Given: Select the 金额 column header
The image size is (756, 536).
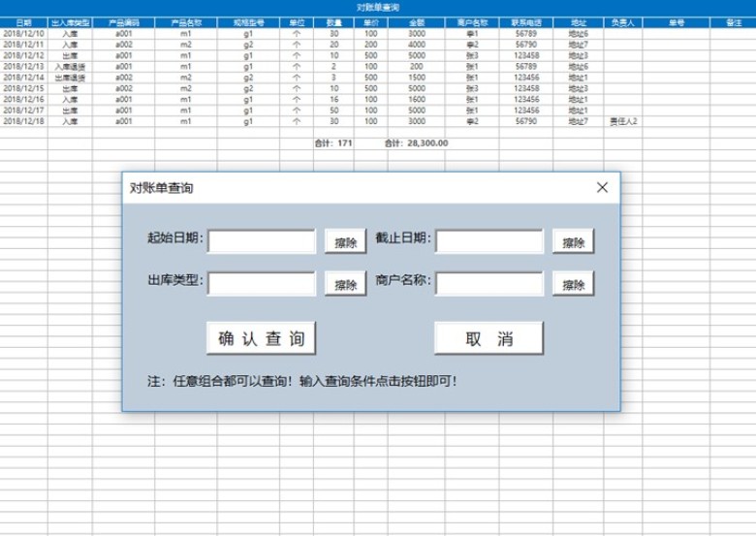Looking at the screenshot, I should (417, 22).
